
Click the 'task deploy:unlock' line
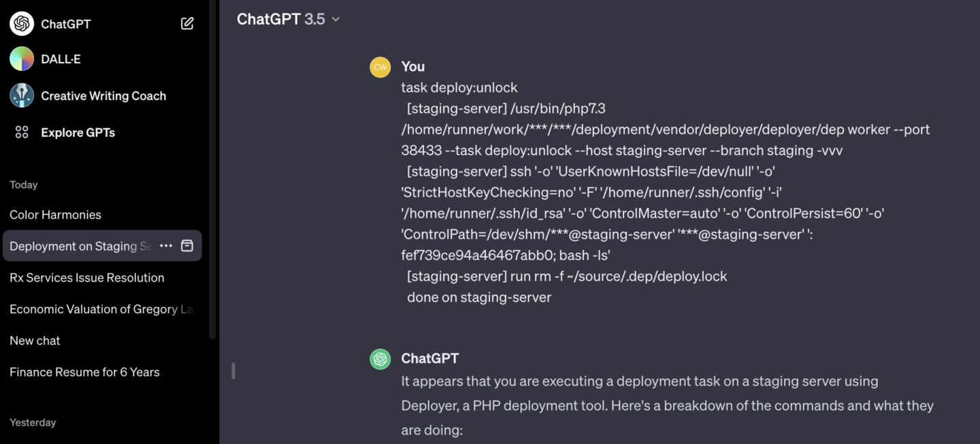pos(459,88)
